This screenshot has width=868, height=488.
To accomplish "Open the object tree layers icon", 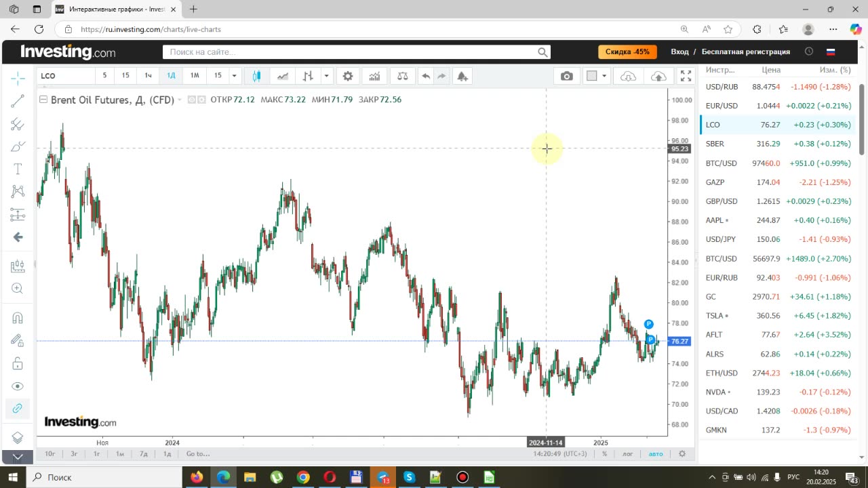I will point(18,437).
